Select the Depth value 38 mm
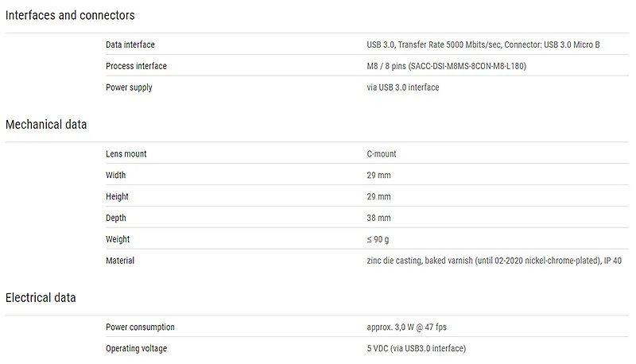636x364 pixels. point(379,218)
